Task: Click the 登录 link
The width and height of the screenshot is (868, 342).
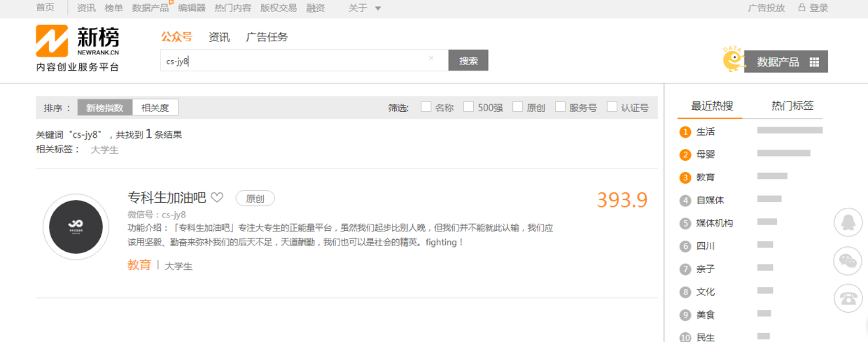Action: coord(818,8)
